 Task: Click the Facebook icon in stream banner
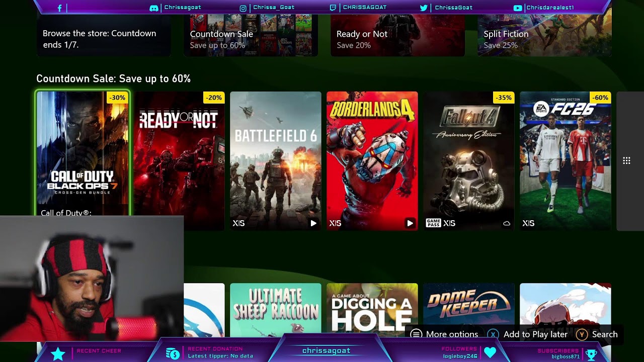point(59,8)
